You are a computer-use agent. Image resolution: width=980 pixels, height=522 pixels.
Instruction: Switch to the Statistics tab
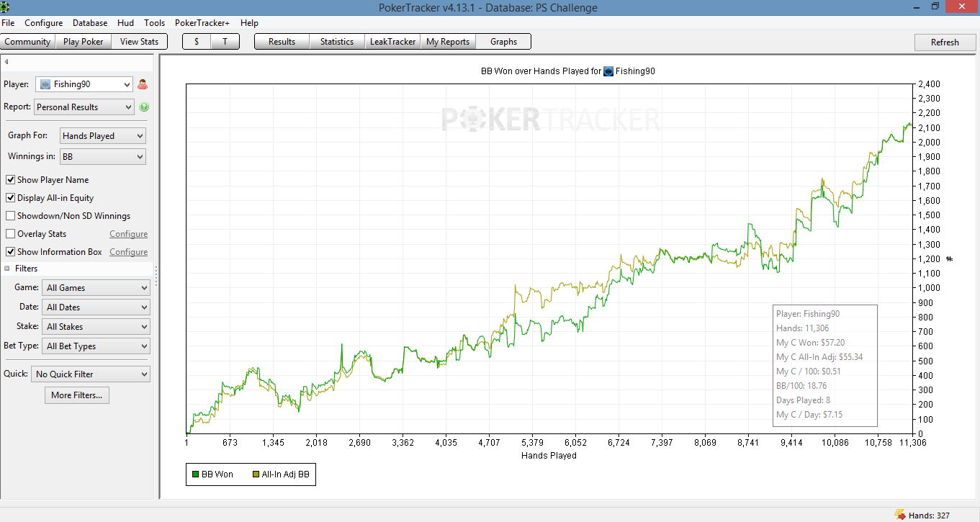(337, 42)
